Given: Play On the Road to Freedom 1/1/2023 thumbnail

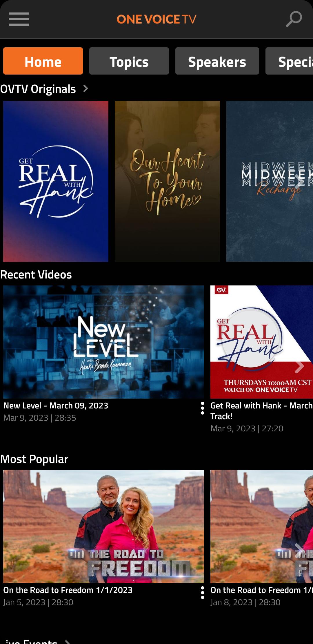Looking at the screenshot, I should (x=103, y=527).
